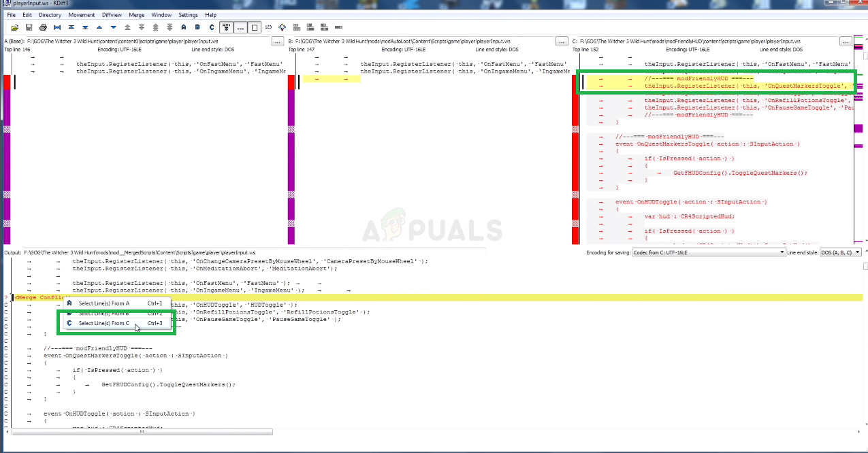The width and height of the screenshot is (868, 453).
Task: Click the last flat bar toolbar icon
Action: coord(339,27)
